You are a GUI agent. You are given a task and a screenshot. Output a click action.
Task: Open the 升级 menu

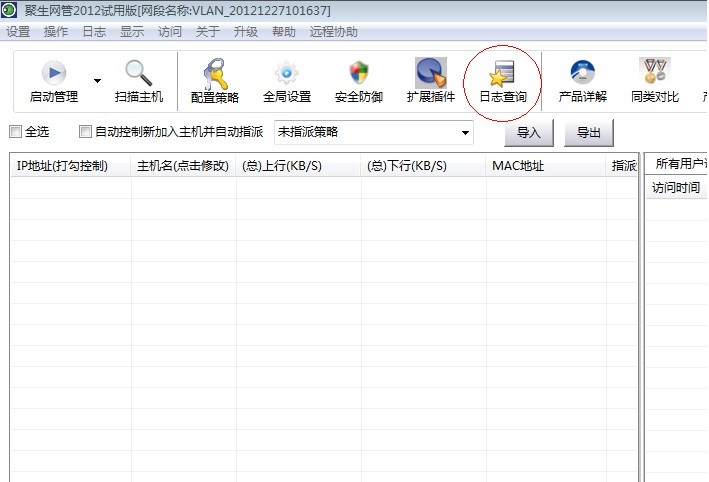click(246, 32)
